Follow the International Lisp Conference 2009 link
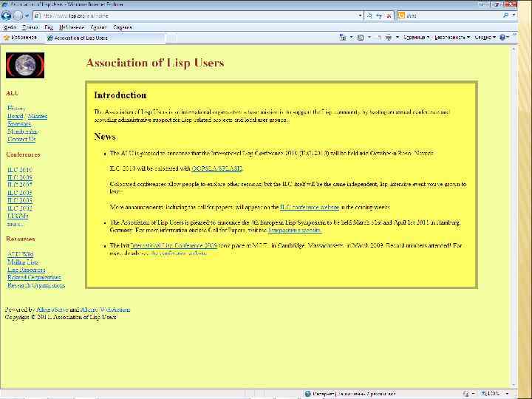 pos(174,245)
